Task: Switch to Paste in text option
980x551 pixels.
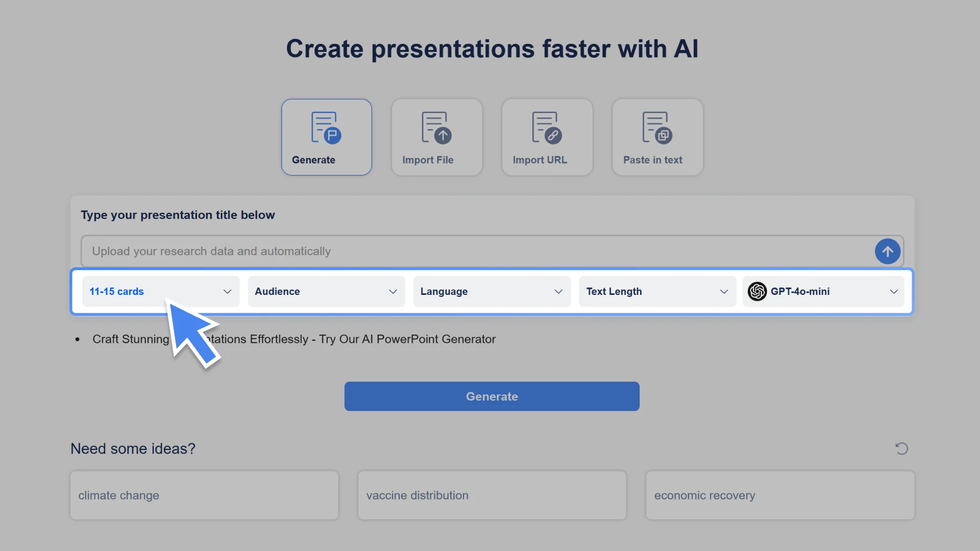Action: click(x=657, y=137)
